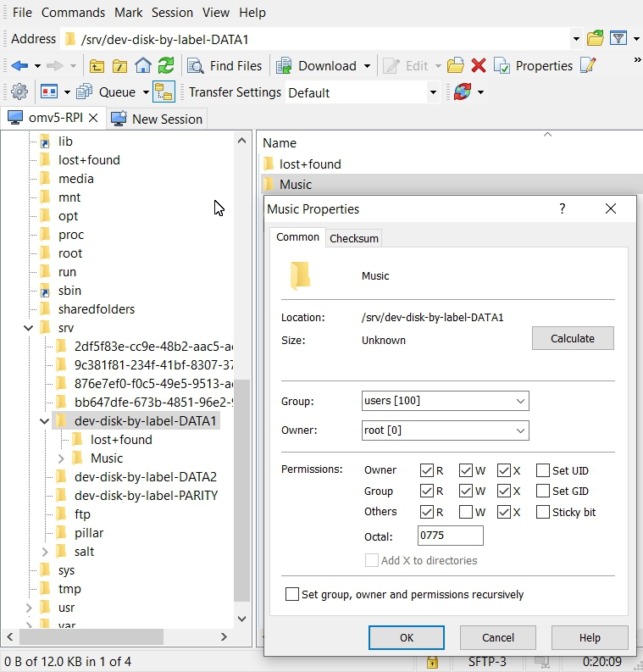Switch to the Checksum tab
The height and width of the screenshot is (672, 643).
[354, 238]
